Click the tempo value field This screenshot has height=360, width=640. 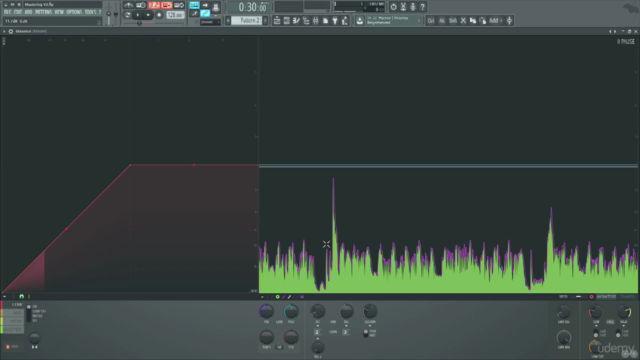click(x=175, y=15)
